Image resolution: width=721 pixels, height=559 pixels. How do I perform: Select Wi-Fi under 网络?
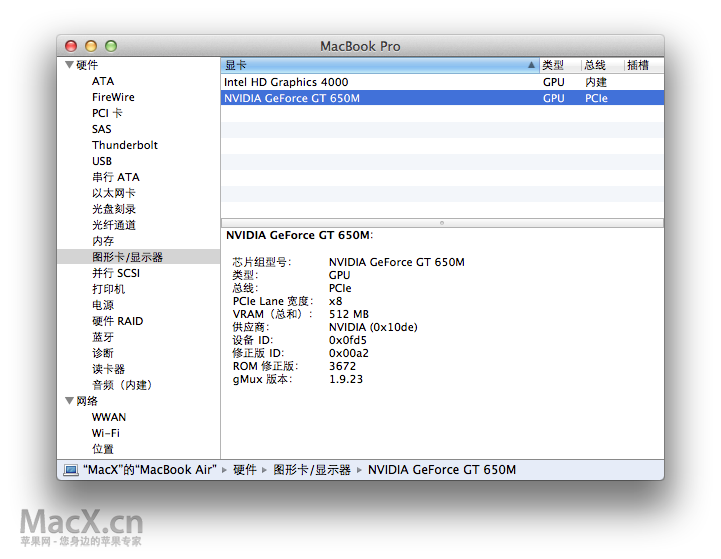tap(106, 434)
